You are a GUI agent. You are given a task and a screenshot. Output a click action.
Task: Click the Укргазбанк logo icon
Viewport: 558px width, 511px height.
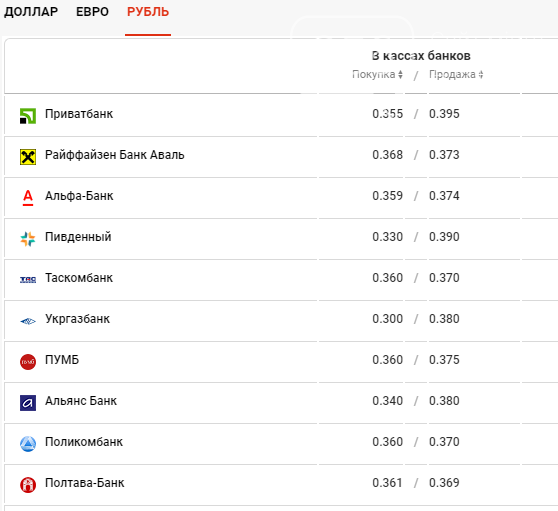[x=28, y=321]
